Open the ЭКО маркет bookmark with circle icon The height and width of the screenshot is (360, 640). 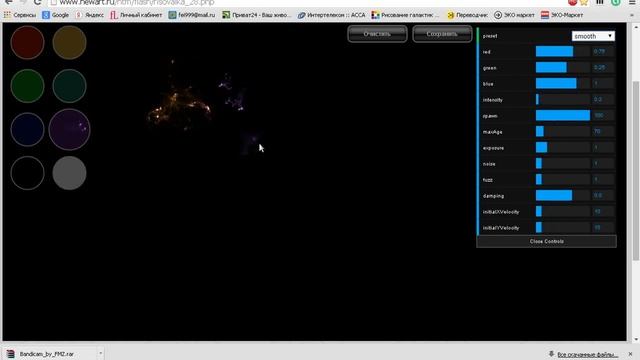pos(514,15)
